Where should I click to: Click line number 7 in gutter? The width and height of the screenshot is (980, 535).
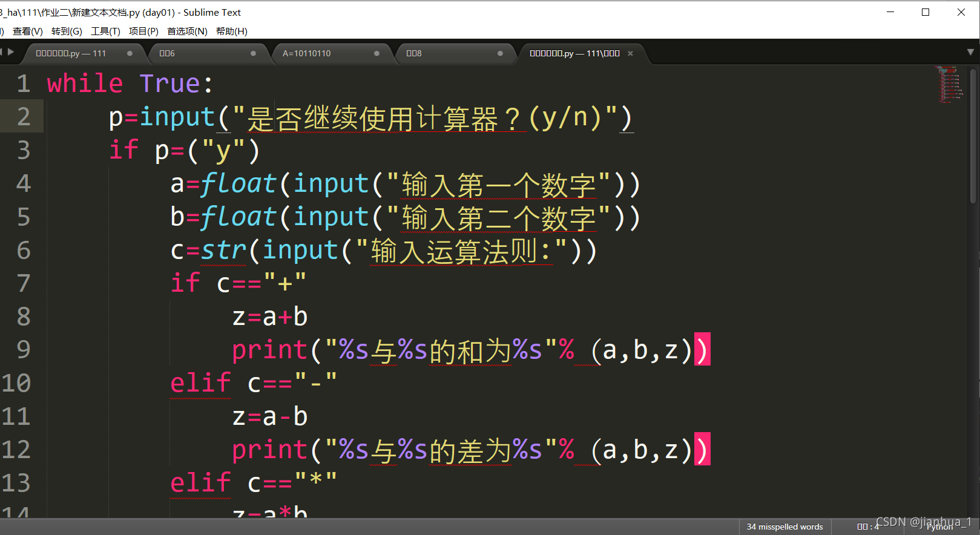click(23, 283)
